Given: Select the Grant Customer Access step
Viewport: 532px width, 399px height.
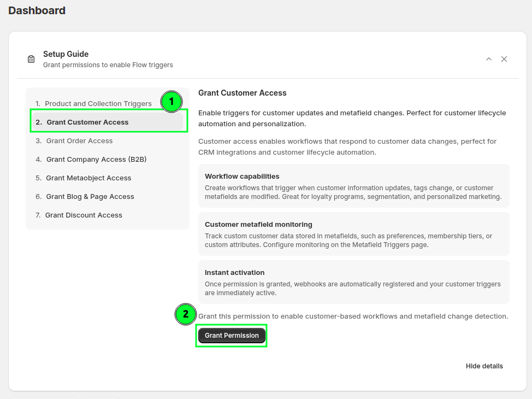Looking at the screenshot, I should (x=87, y=122).
